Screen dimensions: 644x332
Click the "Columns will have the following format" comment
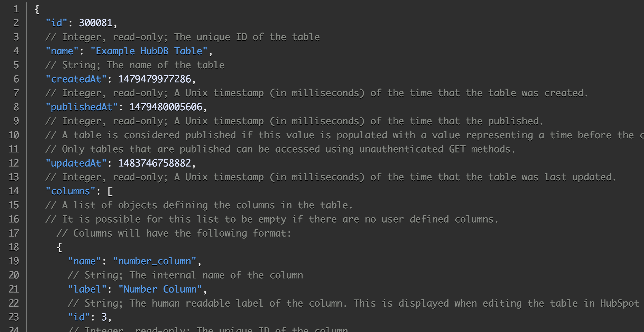(x=174, y=233)
